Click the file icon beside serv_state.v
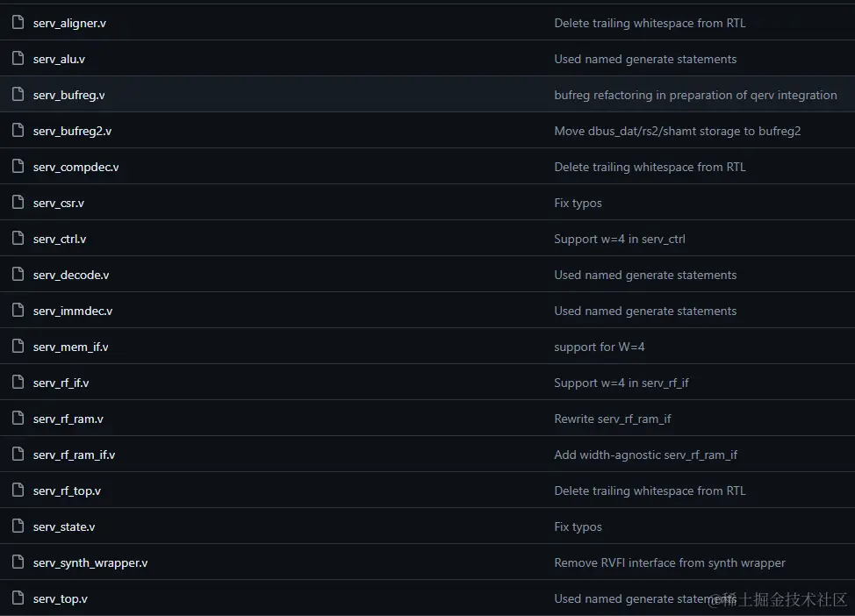The image size is (855, 616). pyautogui.click(x=18, y=526)
